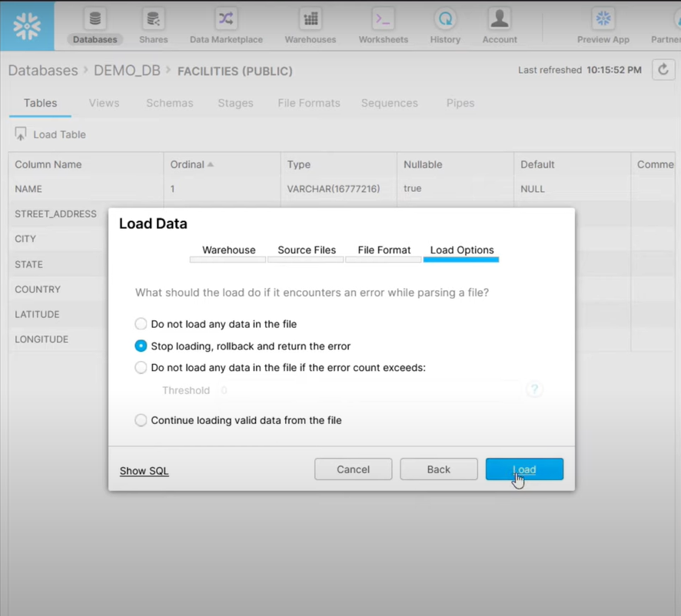This screenshot has height=616, width=681.
Task: Open the Preview App icon
Action: click(x=603, y=18)
